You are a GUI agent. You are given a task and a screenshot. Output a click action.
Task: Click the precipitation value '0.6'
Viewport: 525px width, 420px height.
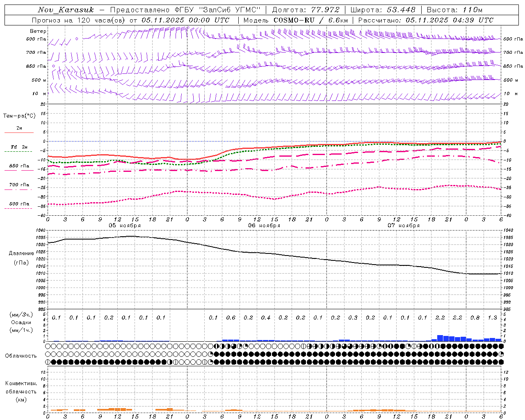[231, 318]
